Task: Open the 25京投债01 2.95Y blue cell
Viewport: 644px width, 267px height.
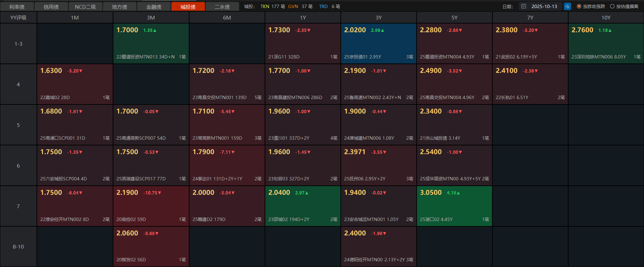Action: tap(378, 44)
